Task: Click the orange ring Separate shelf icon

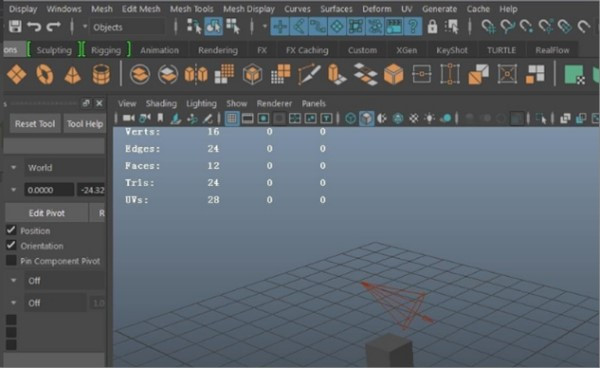Action: pyautogui.click(x=45, y=74)
